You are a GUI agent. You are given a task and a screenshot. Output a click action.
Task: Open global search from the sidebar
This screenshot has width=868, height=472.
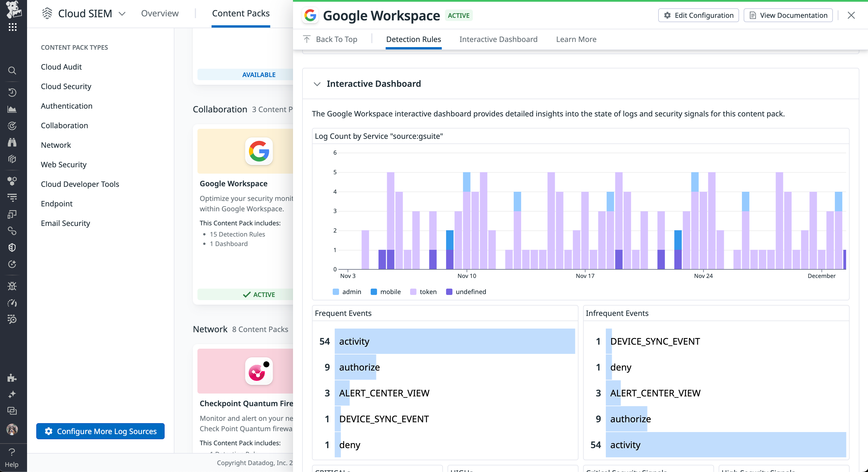[12, 71]
